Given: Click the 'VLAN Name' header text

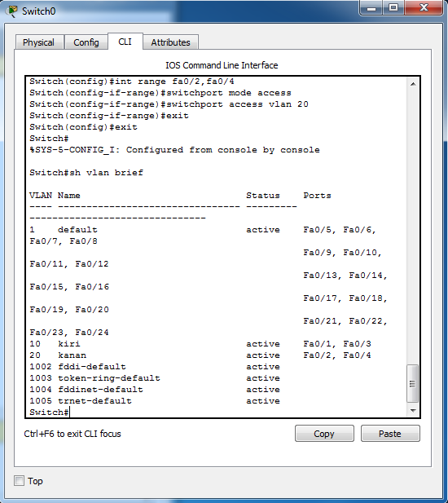Looking at the screenshot, I should (55, 196).
